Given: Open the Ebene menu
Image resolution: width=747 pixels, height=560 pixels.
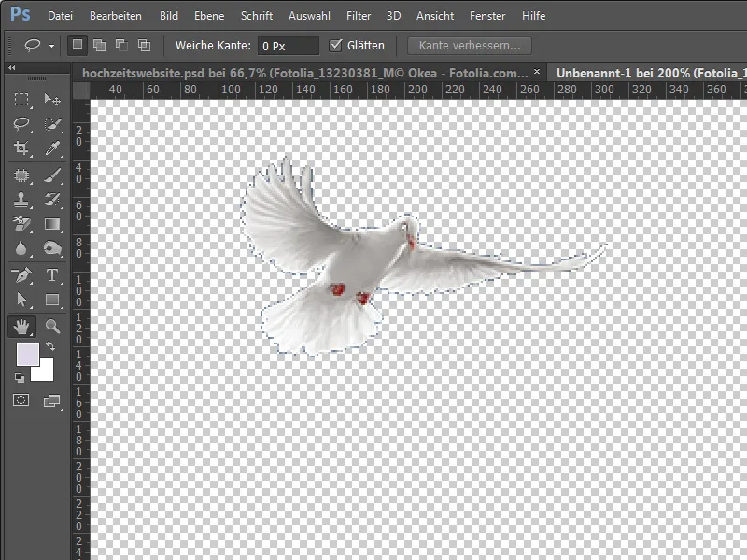Looking at the screenshot, I should 209,16.
